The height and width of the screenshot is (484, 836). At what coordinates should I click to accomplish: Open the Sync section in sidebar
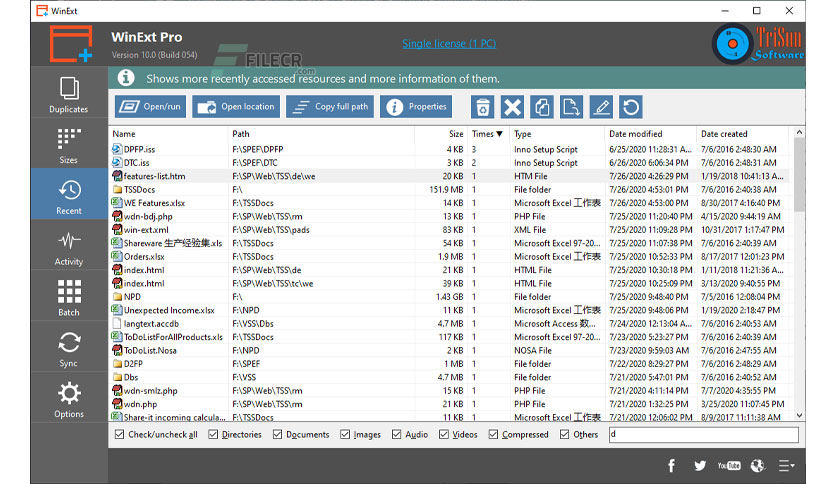click(69, 348)
